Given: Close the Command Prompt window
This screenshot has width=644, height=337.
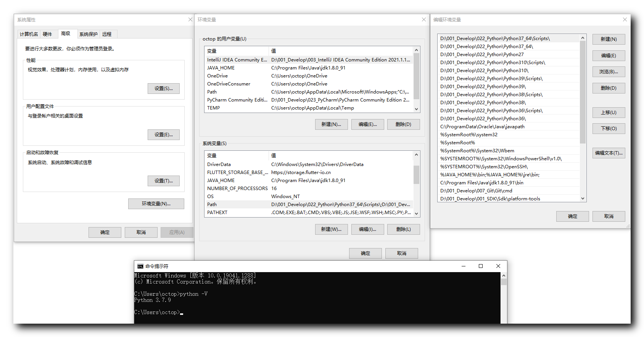Looking at the screenshot, I should click(x=498, y=266).
